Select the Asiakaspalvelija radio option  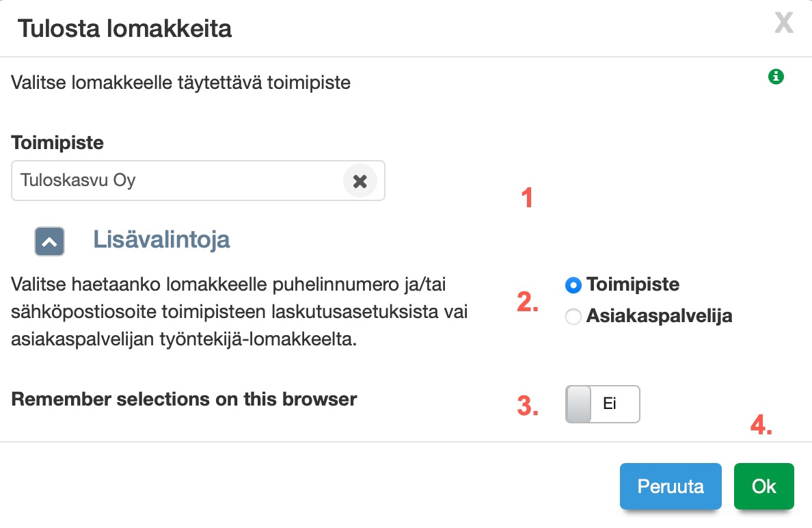(574, 316)
